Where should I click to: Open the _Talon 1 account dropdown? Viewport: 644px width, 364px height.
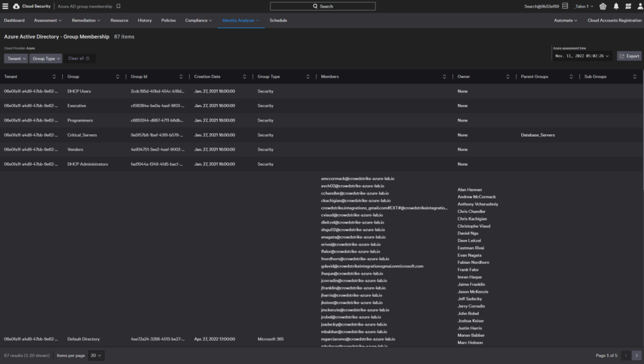[x=584, y=6]
